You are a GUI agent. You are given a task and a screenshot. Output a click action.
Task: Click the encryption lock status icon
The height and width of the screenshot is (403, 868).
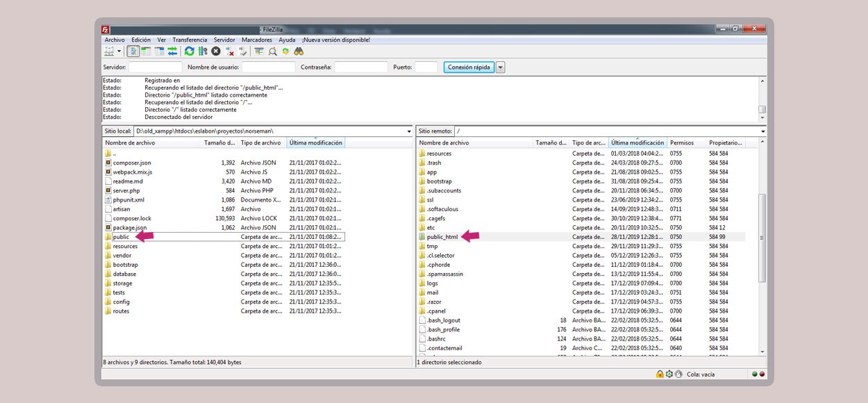tap(660, 374)
